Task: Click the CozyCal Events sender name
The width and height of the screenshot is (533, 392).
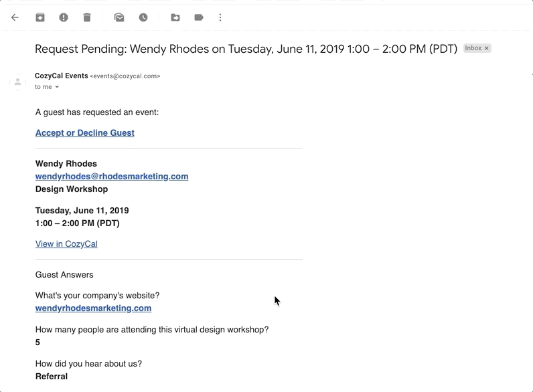Action: [x=62, y=76]
